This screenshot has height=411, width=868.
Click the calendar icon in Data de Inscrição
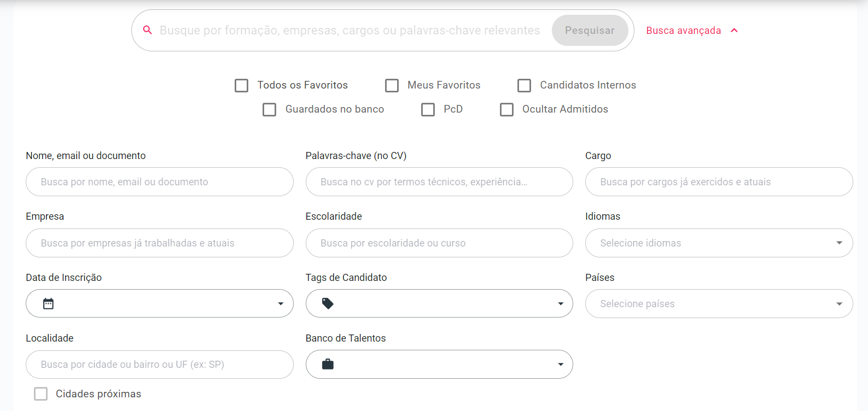pyautogui.click(x=49, y=304)
